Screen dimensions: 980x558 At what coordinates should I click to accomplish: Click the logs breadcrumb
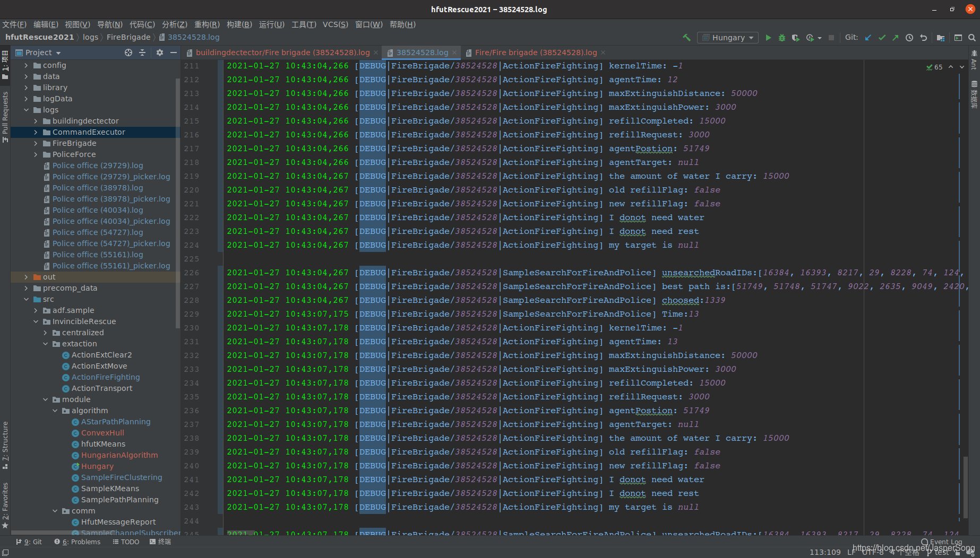90,37
